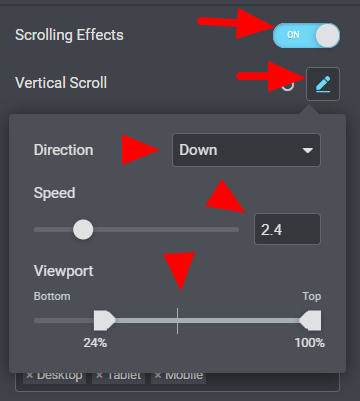Select the Viewport Top handle at 100%

310,320
